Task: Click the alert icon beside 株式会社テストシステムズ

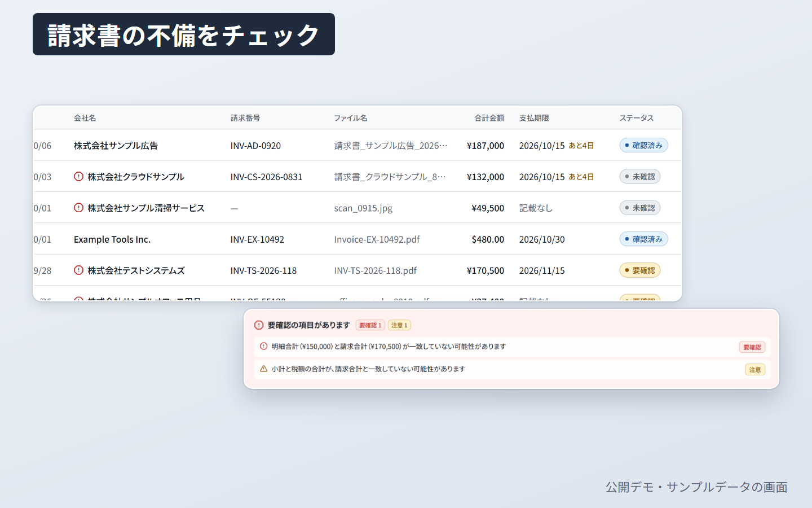Action: coord(79,270)
